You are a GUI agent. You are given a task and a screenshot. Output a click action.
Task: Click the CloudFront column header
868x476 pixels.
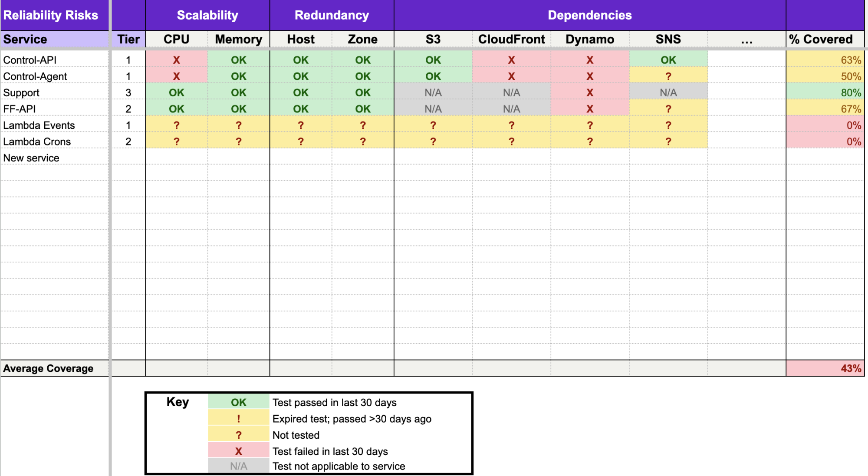tap(511, 39)
